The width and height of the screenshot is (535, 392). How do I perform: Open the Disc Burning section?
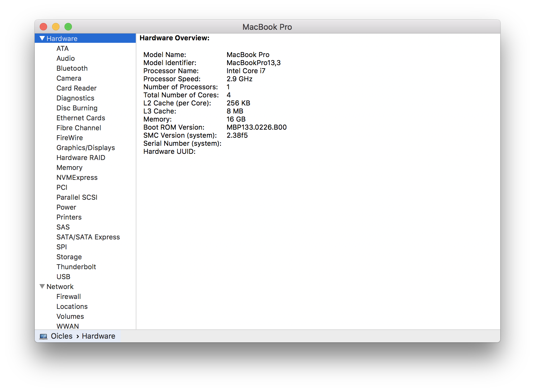77,108
